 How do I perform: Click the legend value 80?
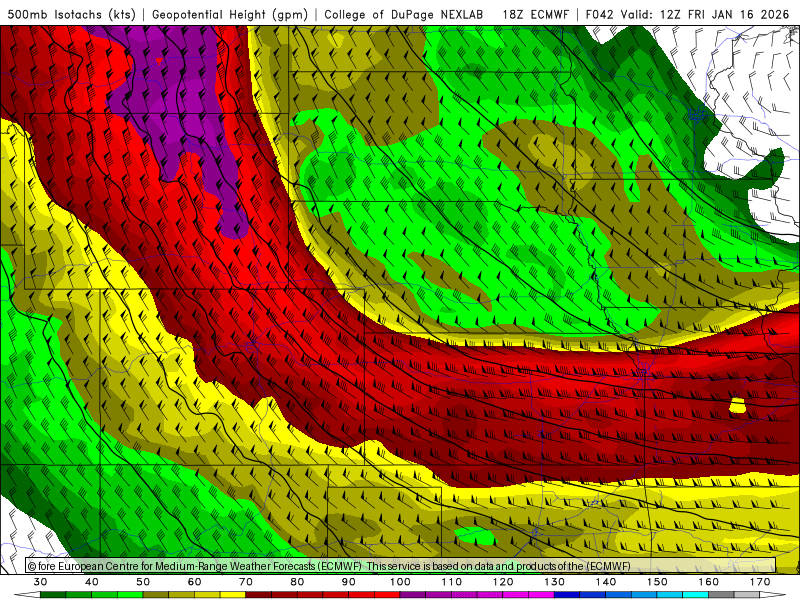click(297, 582)
